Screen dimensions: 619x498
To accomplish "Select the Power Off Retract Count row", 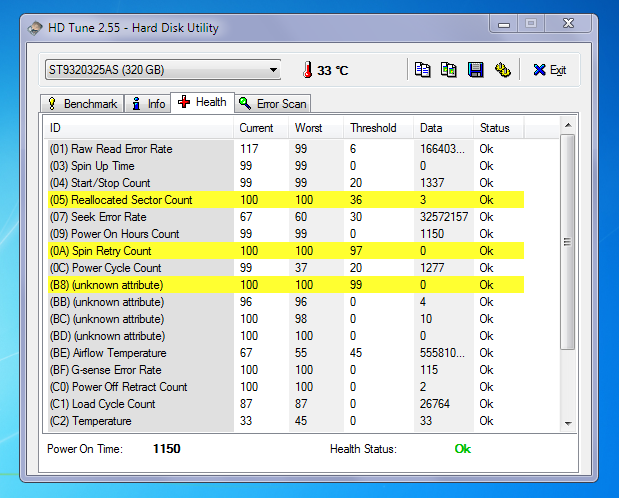I will pyautogui.click(x=286, y=387).
